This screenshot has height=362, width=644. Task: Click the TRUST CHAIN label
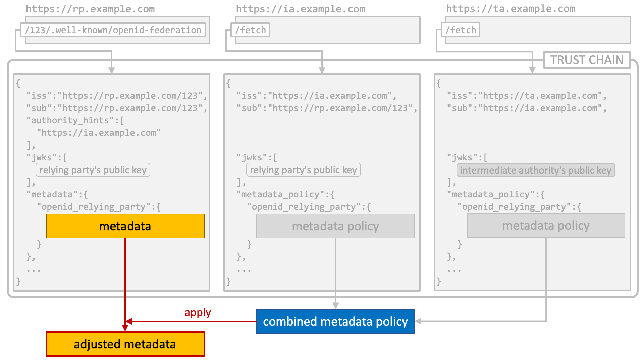coord(587,60)
